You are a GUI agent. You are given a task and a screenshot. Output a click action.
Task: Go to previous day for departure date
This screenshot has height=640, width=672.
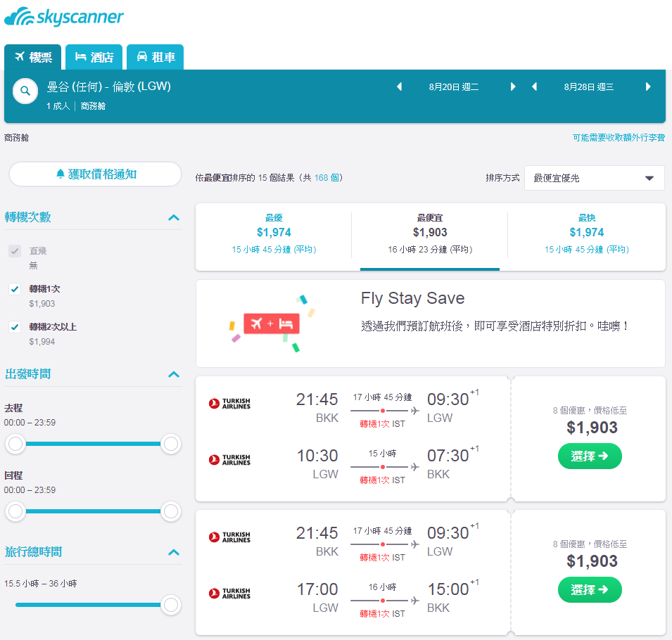coord(399,87)
